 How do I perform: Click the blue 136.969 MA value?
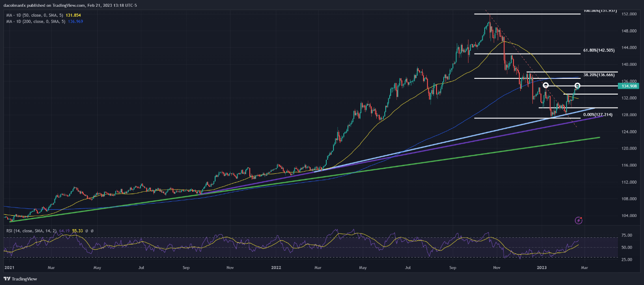point(75,21)
